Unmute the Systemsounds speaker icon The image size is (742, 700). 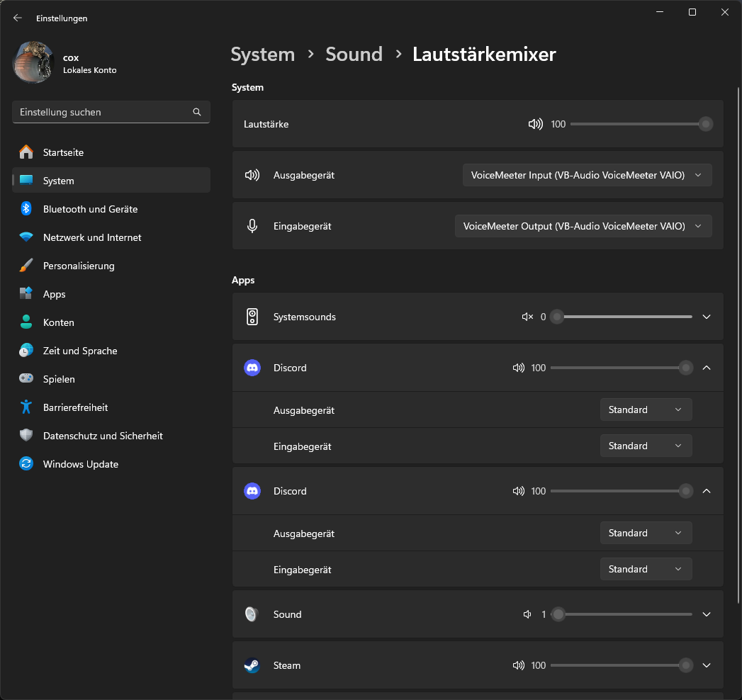pyautogui.click(x=527, y=317)
